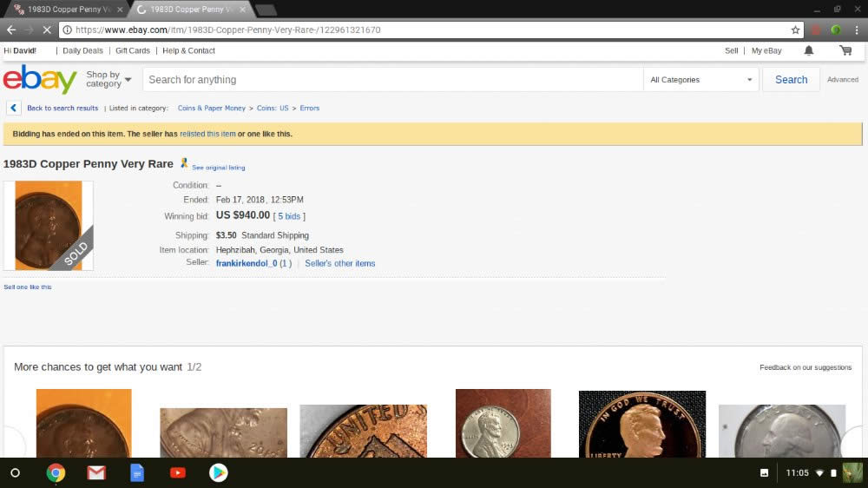The height and width of the screenshot is (488, 868).
Task: Click in the Search for anything field
Action: point(393,80)
